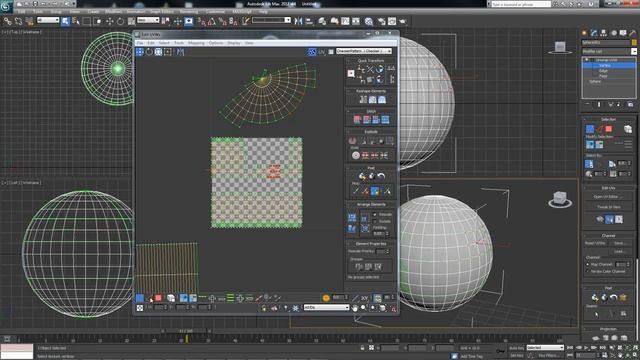Click the Save button in Channel rollout
640x360 pixels.
(619, 243)
